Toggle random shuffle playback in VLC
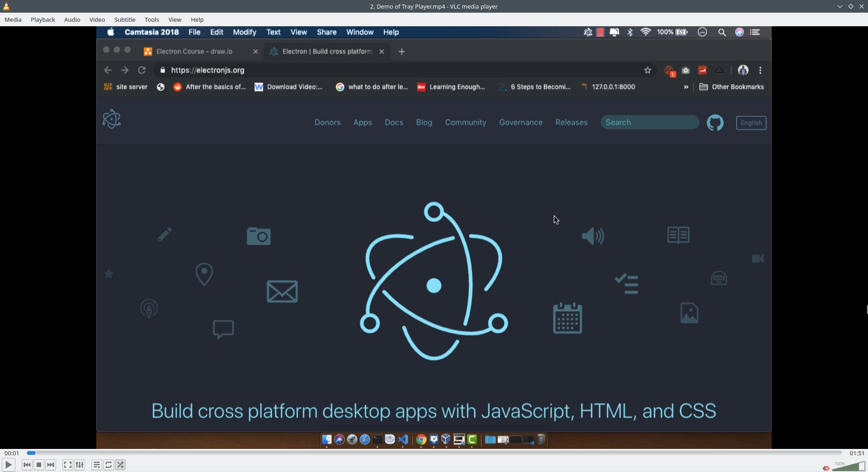 point(120,465)
